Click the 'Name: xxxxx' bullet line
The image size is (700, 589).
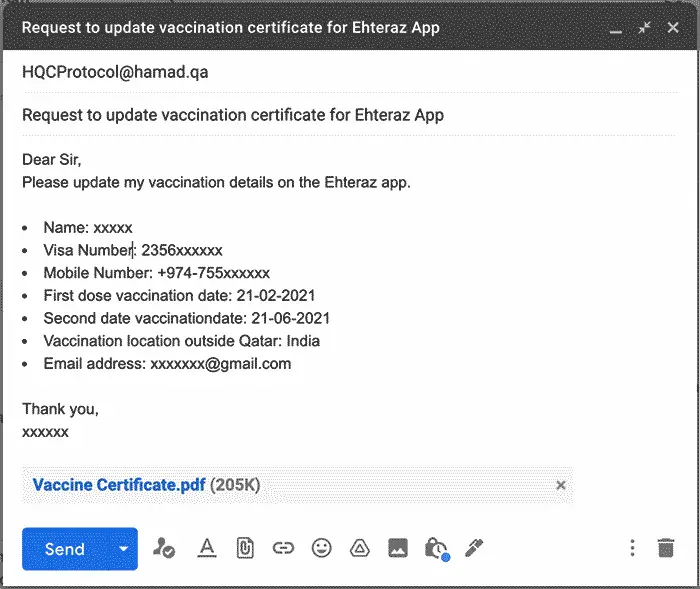tap(88, 228)
